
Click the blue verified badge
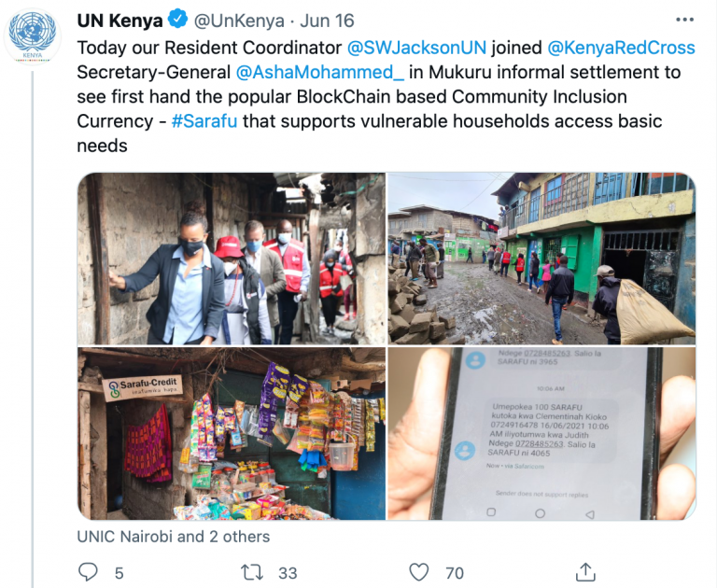click(x=177, y=20)
